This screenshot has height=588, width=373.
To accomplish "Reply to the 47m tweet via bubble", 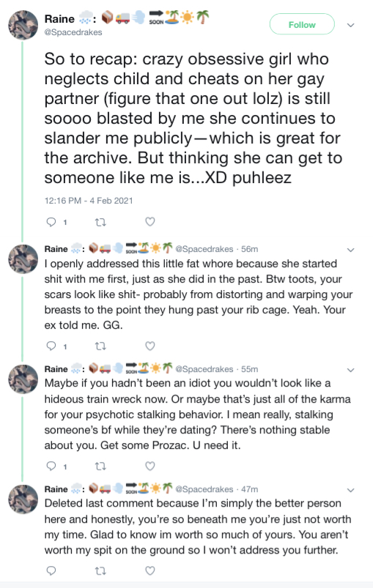I will (x=51, y=570).
